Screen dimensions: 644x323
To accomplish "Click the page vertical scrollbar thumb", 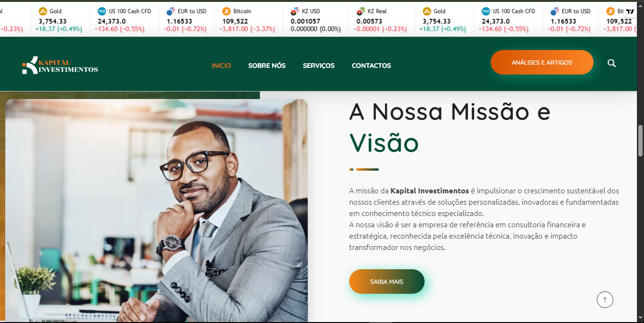I will tap(640, 141).
